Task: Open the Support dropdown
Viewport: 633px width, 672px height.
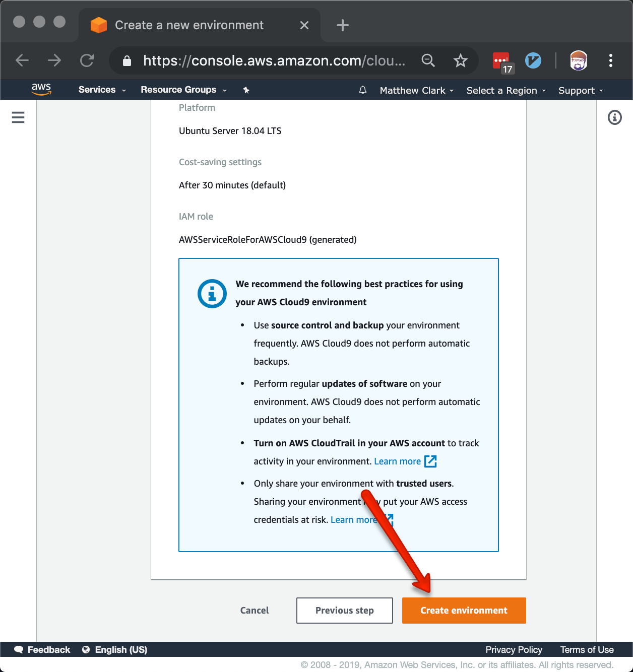Action: [581, 90]
